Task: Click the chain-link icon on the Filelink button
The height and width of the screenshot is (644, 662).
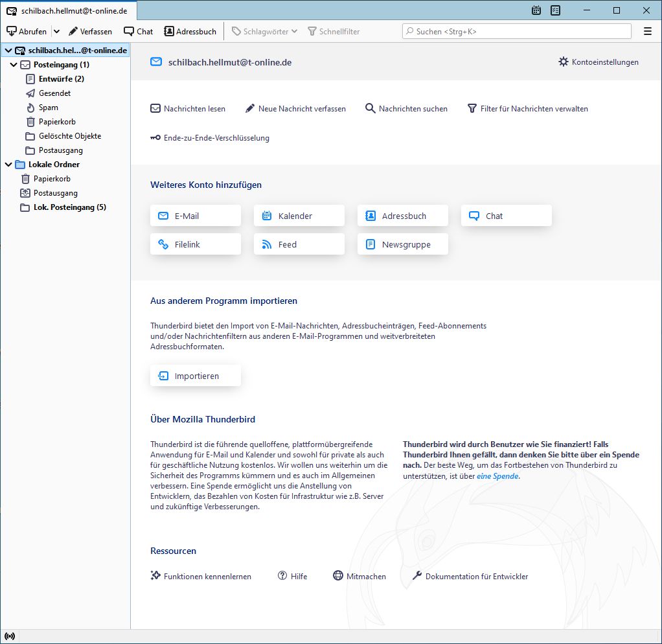Action: tap(163, 244)
